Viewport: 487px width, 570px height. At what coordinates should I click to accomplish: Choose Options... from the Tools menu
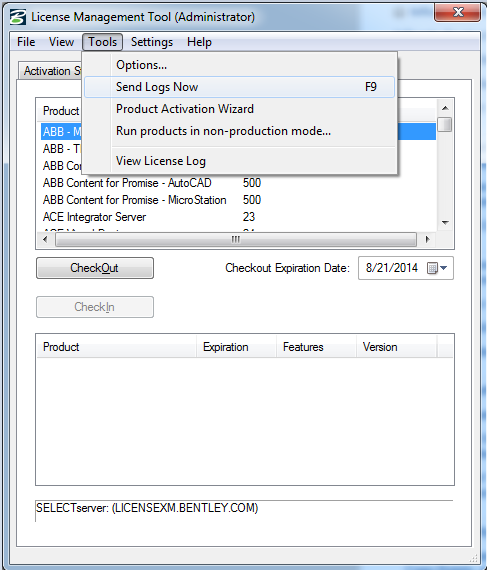click(240, 65)
